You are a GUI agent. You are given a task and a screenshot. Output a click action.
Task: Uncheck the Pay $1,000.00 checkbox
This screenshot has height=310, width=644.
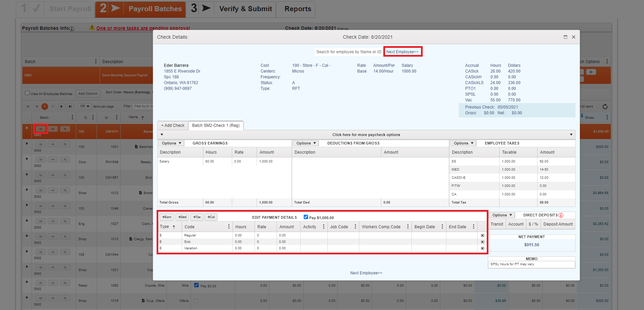tap(306, 217)
